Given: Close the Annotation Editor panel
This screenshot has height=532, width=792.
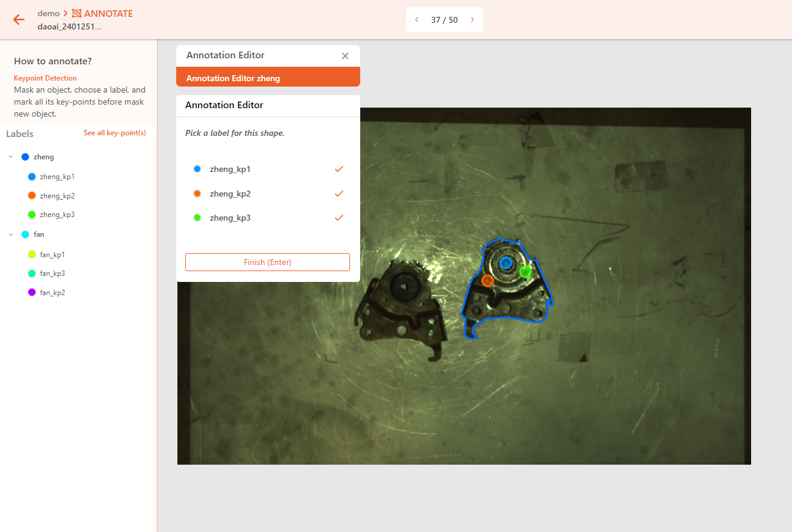Looking at the screenshot, I should 345,56.
